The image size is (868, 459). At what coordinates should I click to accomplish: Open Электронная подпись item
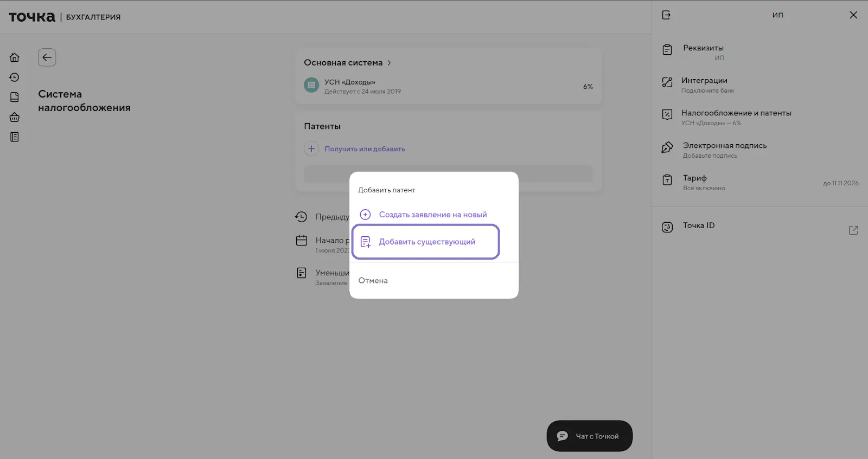coord(724,146)
